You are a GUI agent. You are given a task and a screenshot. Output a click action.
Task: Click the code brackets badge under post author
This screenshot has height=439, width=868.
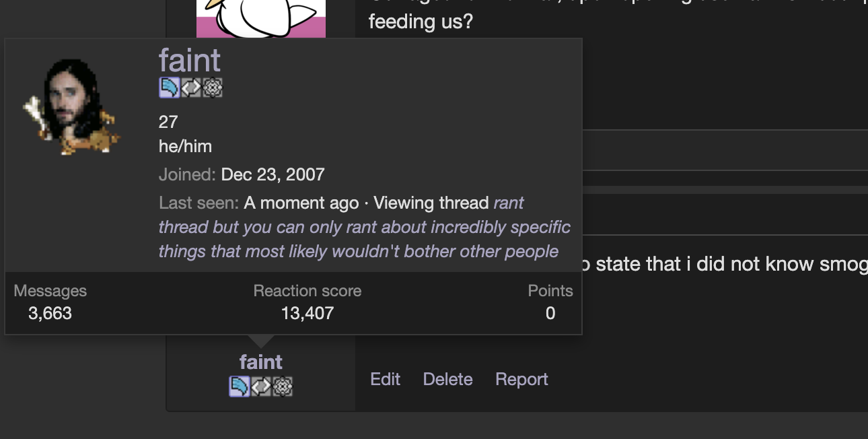tap(261, 386)
